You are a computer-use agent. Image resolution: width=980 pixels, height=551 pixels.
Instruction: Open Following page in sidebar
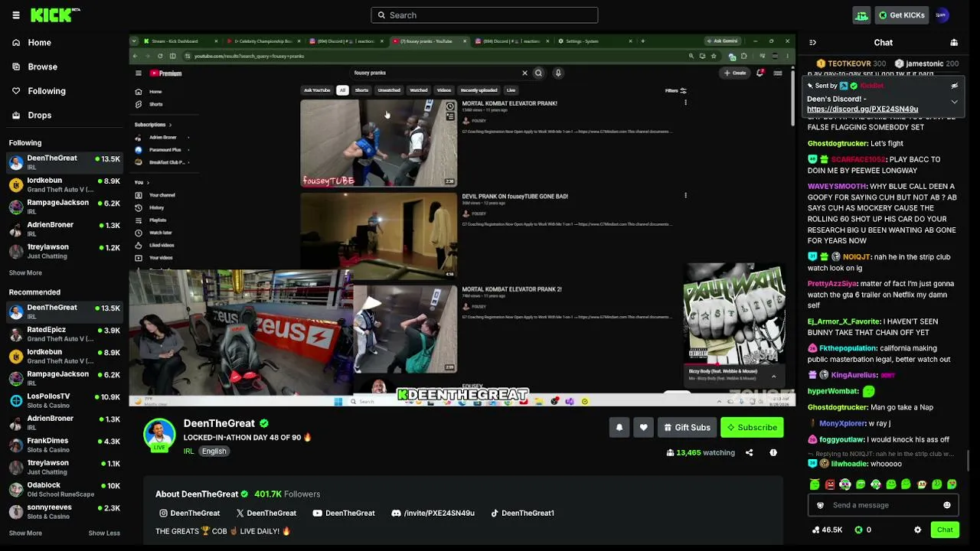64,91
